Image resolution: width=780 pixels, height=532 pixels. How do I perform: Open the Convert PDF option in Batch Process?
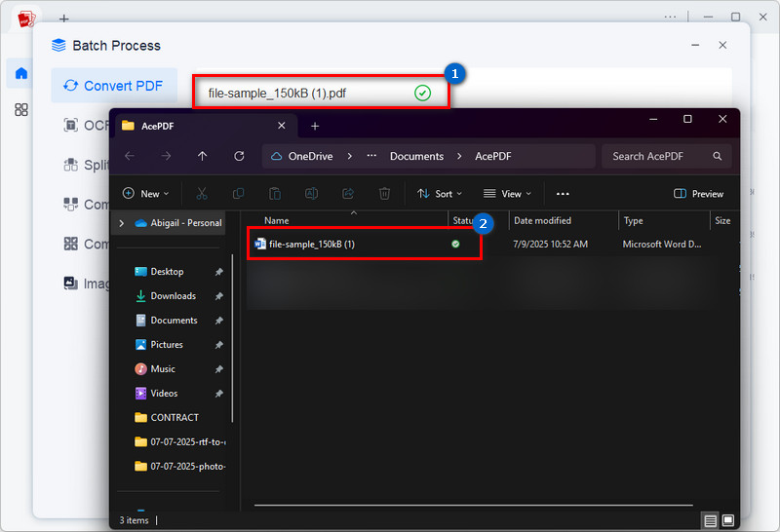(x=113, y=86)
